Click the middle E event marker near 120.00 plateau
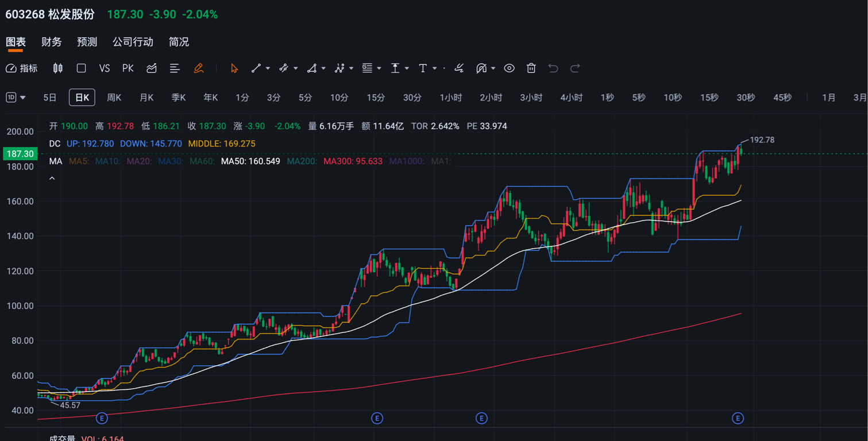 pos(377,418)
